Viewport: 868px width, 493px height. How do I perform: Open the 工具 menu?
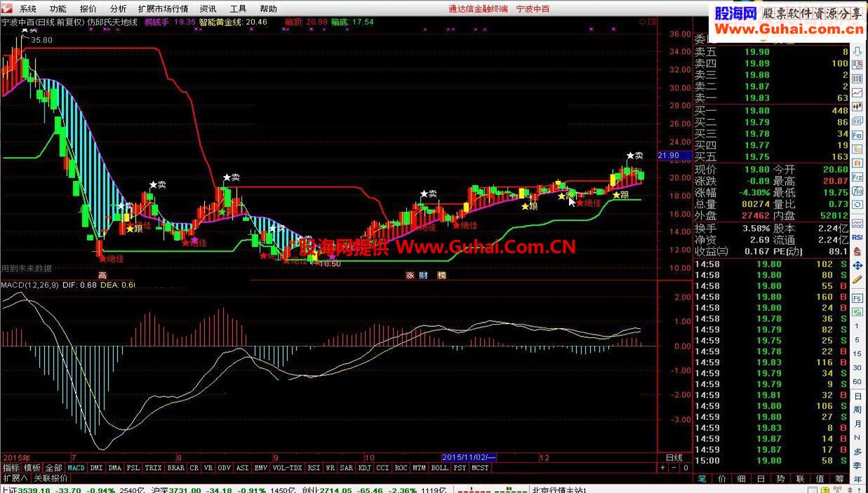coord(238,9)
